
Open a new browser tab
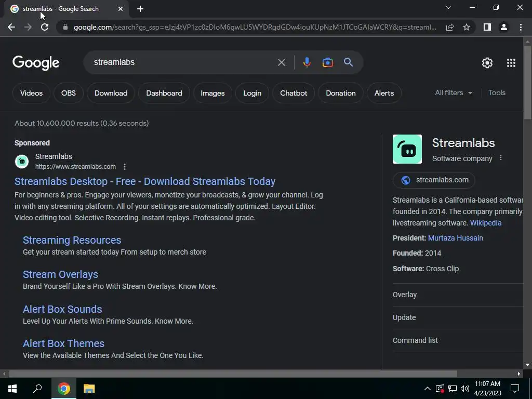click(140, 9)
